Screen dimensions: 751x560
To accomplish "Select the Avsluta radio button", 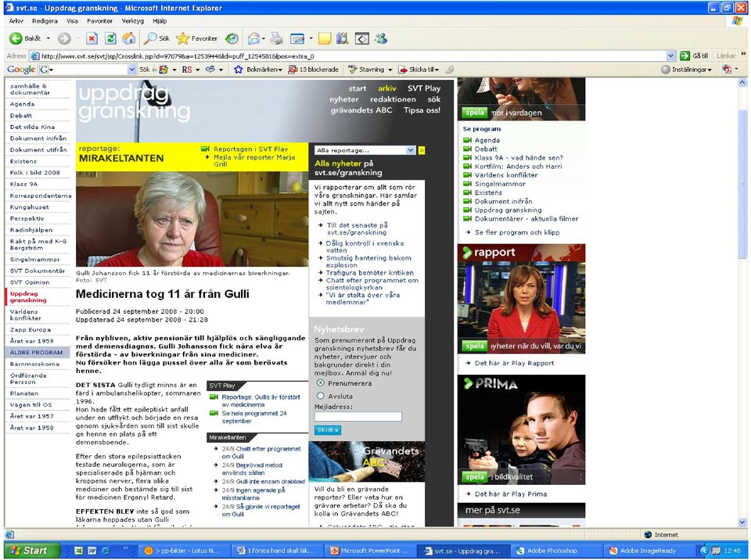I will (321, 397).
